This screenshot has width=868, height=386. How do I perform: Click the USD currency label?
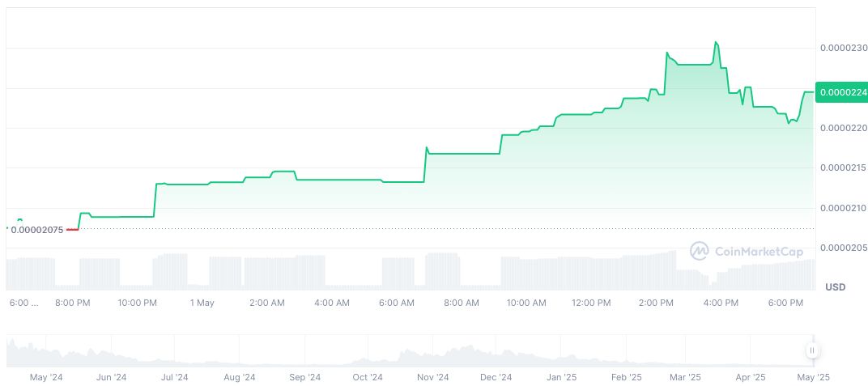[835, 287]
